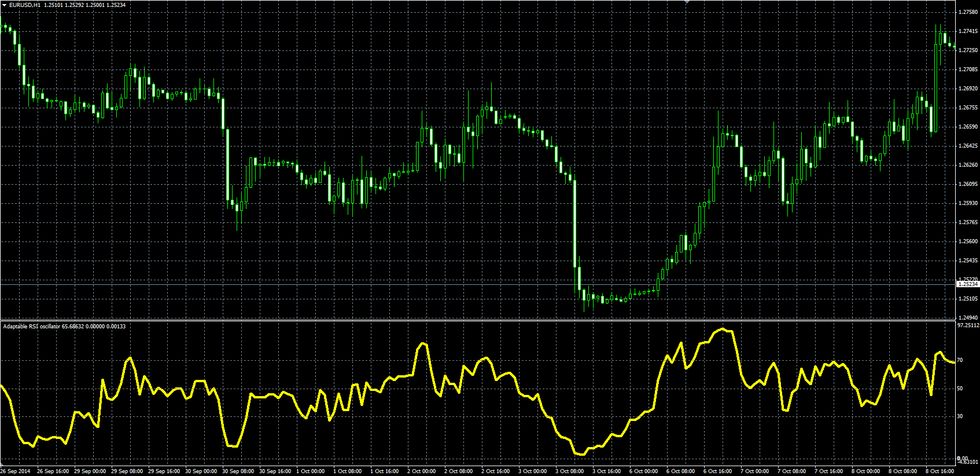Click time axis label 1 Oct 08:00
This screenshot has width=980, height=476.
tap(348, 471)
